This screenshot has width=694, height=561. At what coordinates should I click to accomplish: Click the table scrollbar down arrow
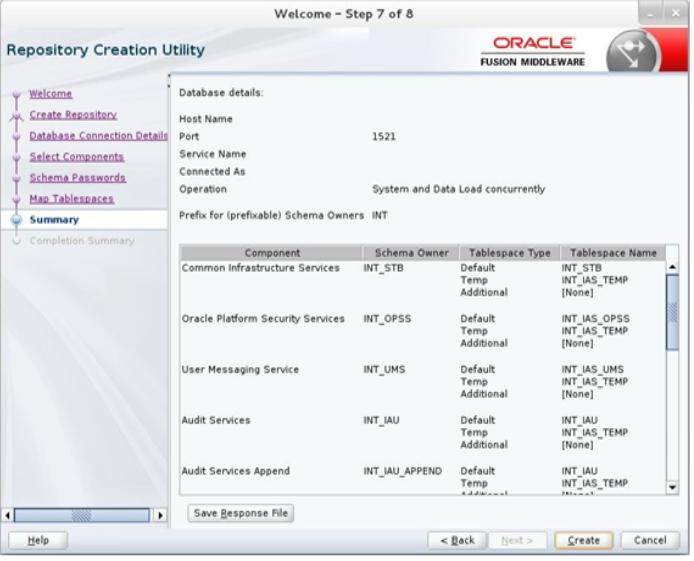(x=672, y=487)
